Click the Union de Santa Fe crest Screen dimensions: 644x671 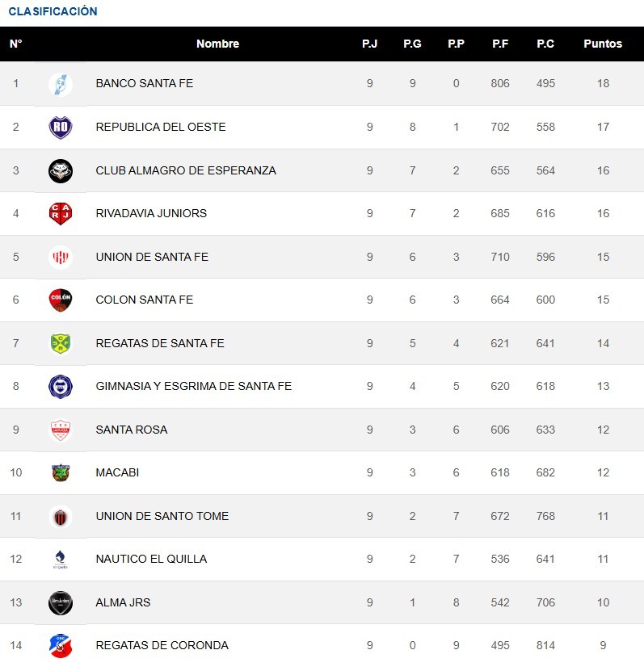point(61,258)
